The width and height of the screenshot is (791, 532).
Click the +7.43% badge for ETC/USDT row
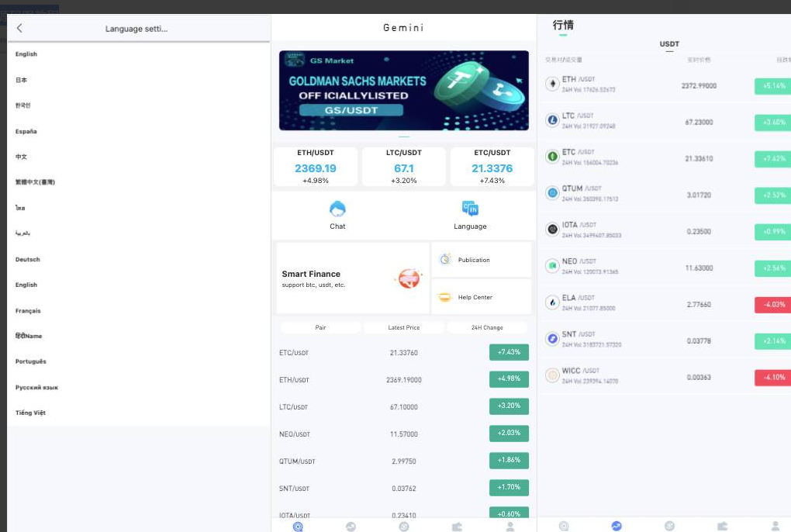click(509, 352)
